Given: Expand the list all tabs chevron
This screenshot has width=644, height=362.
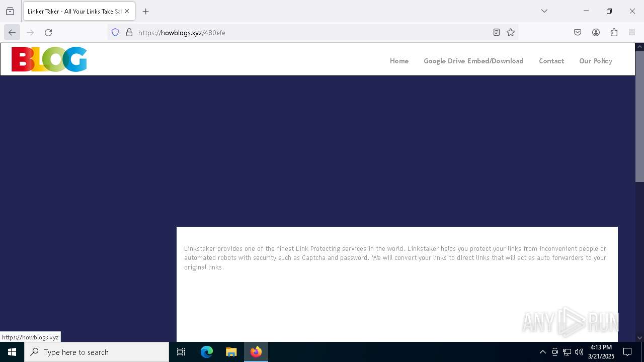Looking at the screenshot, I should 544,11.
